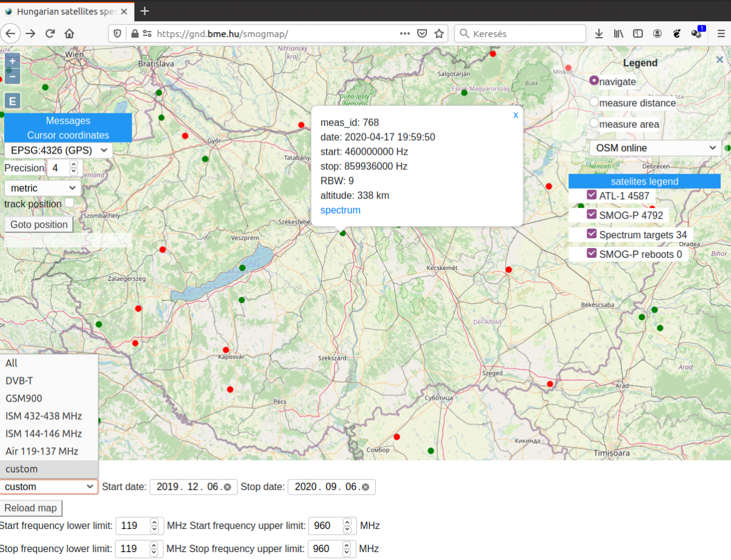Viewport: 731px width, 560px height.
Task: Bookmark this page with star icon
Action: 439,34
